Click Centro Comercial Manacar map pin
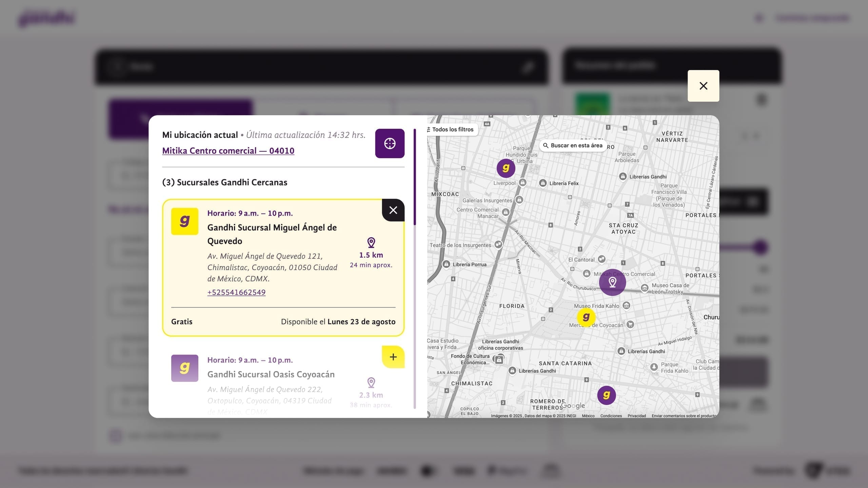This screenshot has height=488, width=868. pos(506,212)
